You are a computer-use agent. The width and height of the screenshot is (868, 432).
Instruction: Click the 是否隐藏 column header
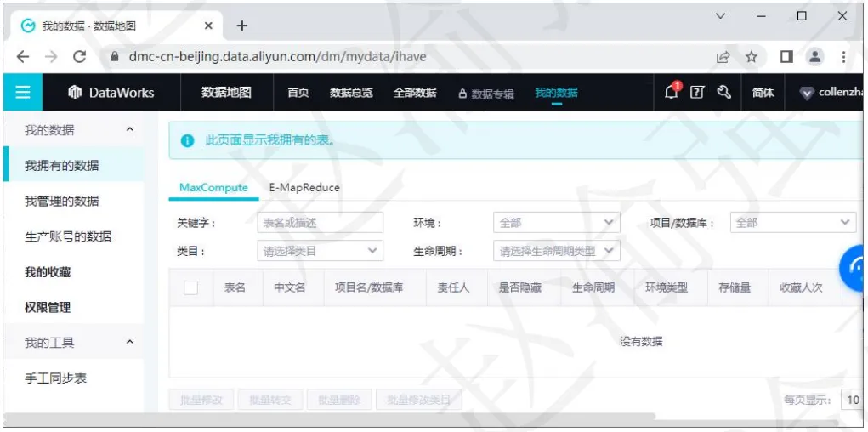click(520, 287)
